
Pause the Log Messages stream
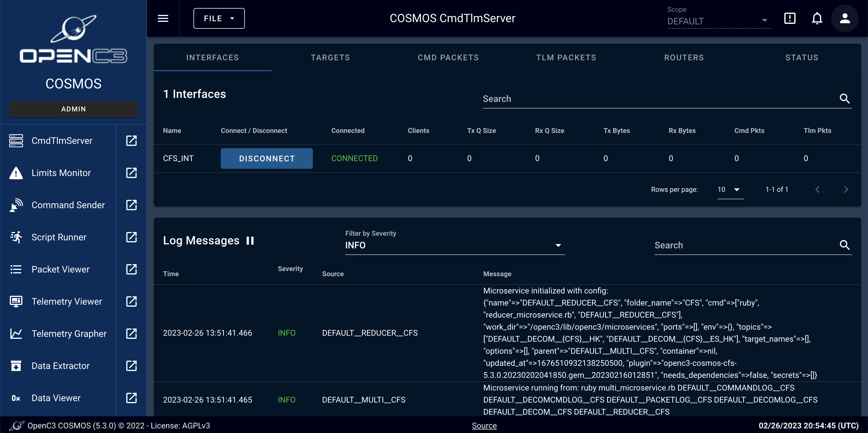(x=250, y=240)
